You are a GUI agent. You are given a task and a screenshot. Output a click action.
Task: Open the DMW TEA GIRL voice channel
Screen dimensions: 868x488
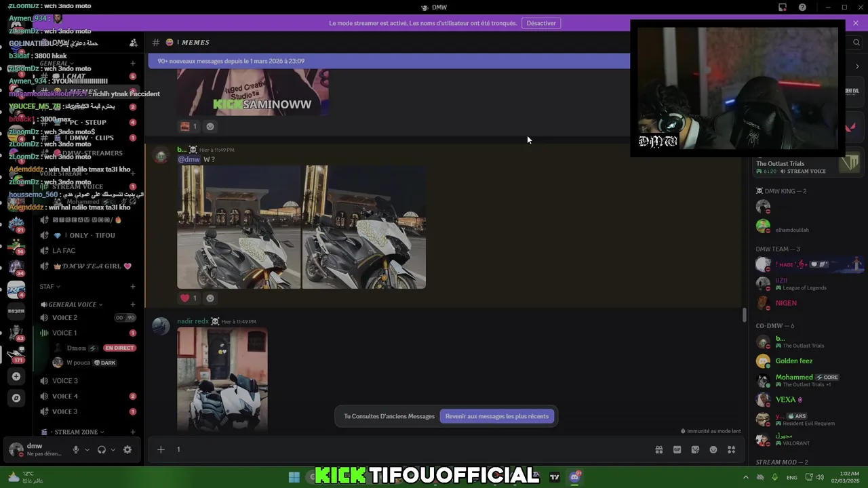click(88, 266)
